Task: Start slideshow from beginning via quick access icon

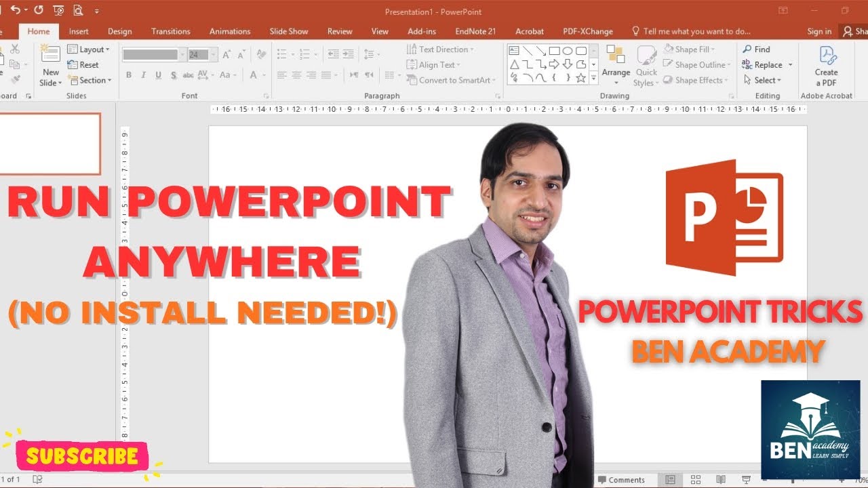Action: point(58,10)
